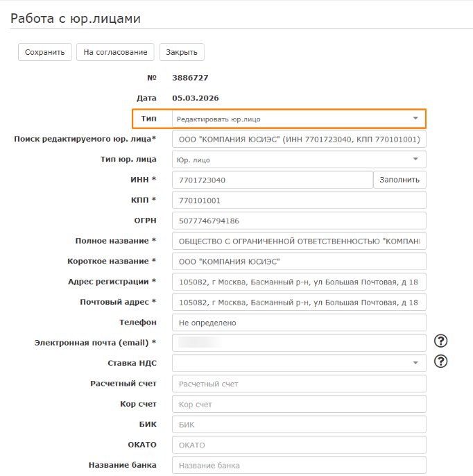
Task: Edit the Короткое название field
Action: click(x=298, y=262)
